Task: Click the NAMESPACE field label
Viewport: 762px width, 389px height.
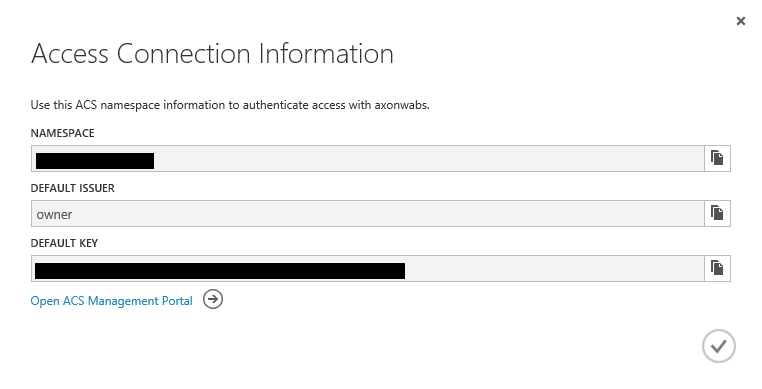Action: [62, 133]
